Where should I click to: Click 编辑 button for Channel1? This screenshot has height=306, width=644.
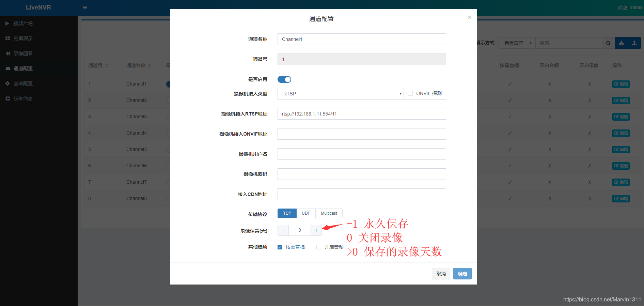[x=621, y=84]
